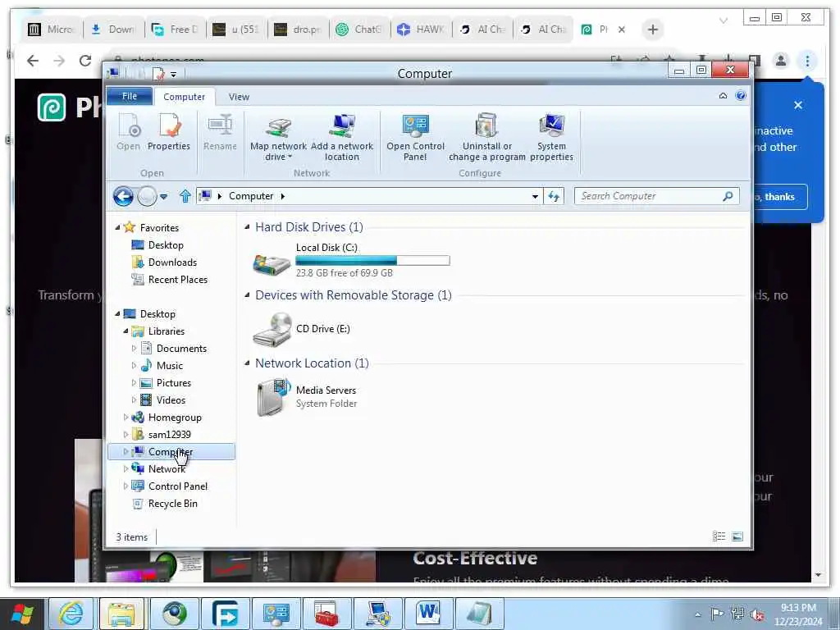Expand the Control Panel tree node
840x630 pixels.
pyautogui.click(x=126, y=486)
